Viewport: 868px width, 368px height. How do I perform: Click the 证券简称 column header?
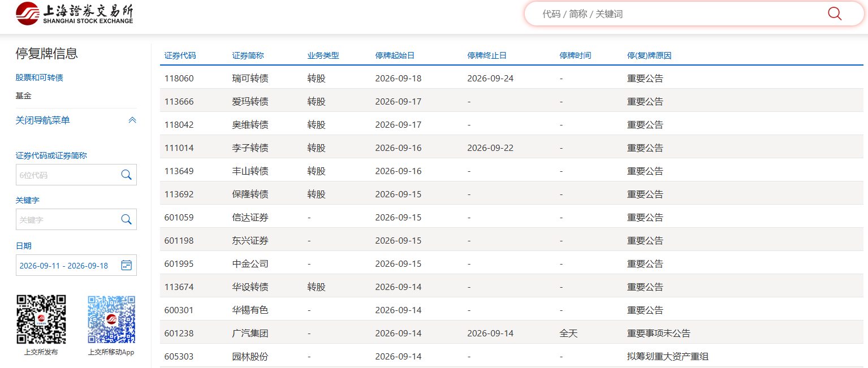click(248, 55)
